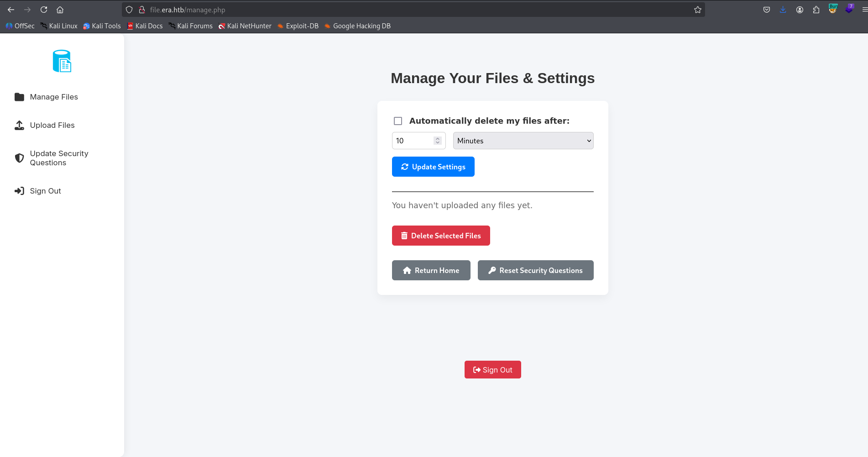The width and height of the screenshot is (868, 457).
Task: Enable automatic file deletion checkbox
Action: [397, 121]
